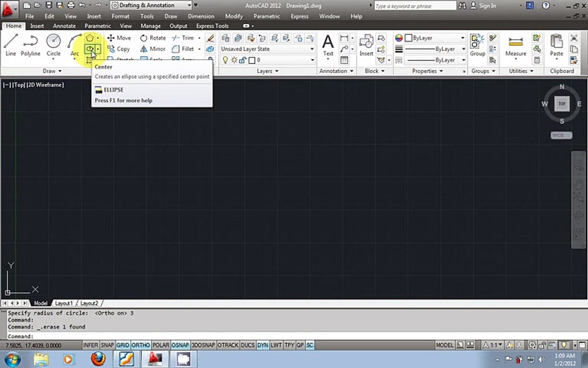The image size is (588, 368).
Task: Toggle OSNAP object snap
Action: click(x=180, y=345)
